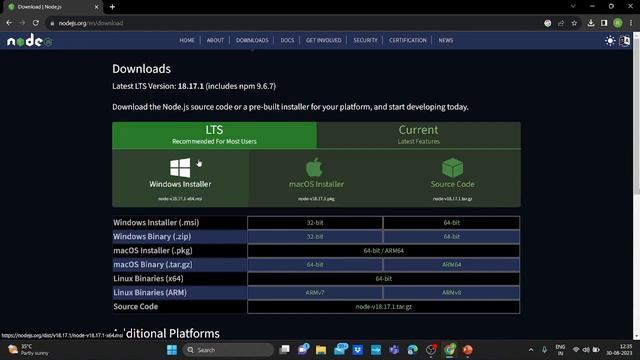Viewport: 640px width, 360px height.
Task: Click the Node.js logo in the header
Action: click(x=30, y=40)
